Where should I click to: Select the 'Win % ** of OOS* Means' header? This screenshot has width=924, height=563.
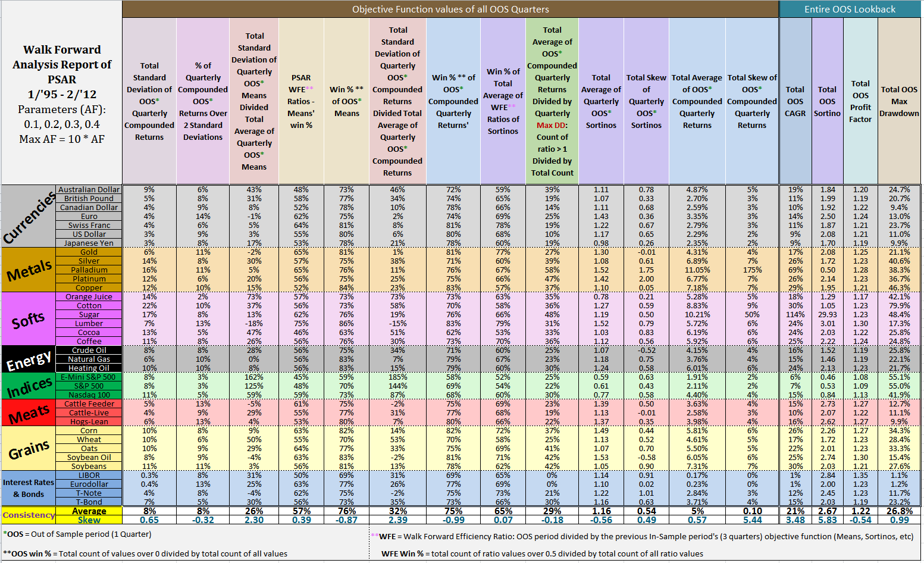click(x=346, y=101)
